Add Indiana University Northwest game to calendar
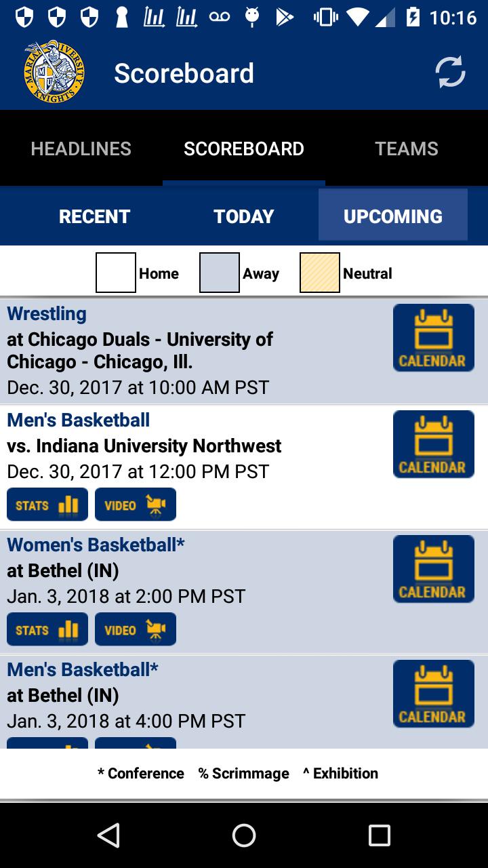The width and height of the screenshot is (488, 868). (x=433, y=444)
